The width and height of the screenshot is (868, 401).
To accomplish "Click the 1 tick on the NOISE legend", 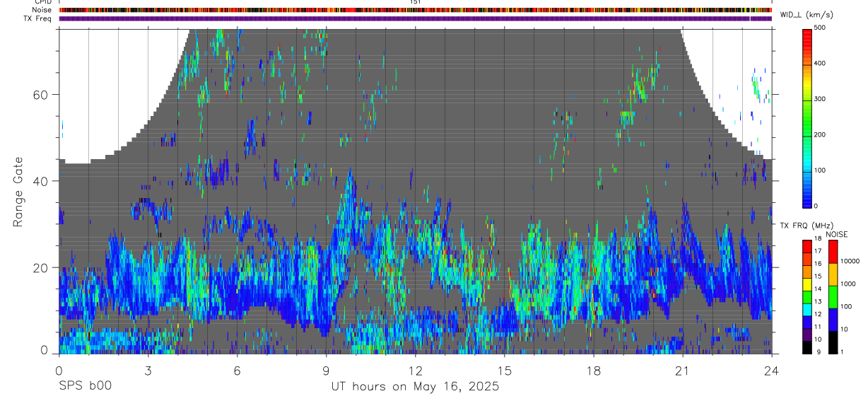I will (842, 351).
